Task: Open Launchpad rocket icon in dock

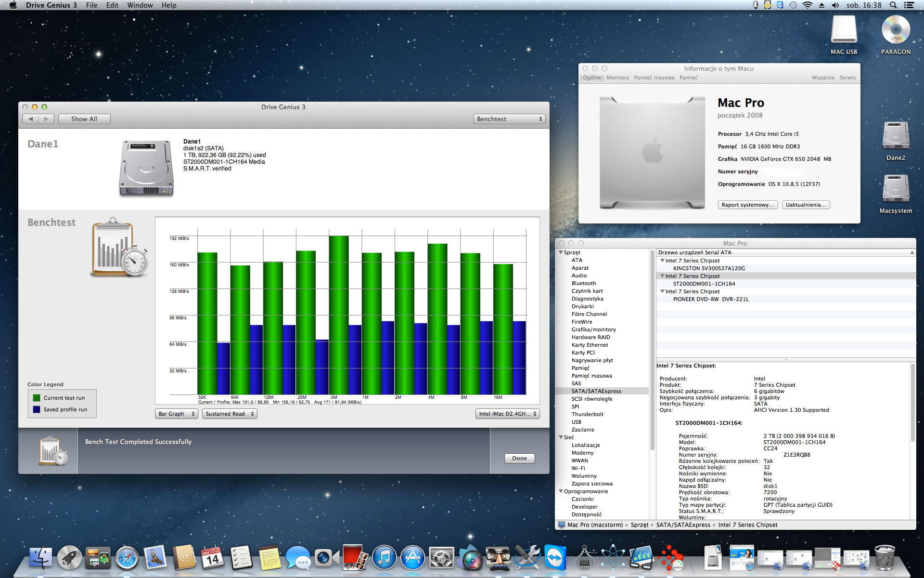Action: [x=69, y=558]
